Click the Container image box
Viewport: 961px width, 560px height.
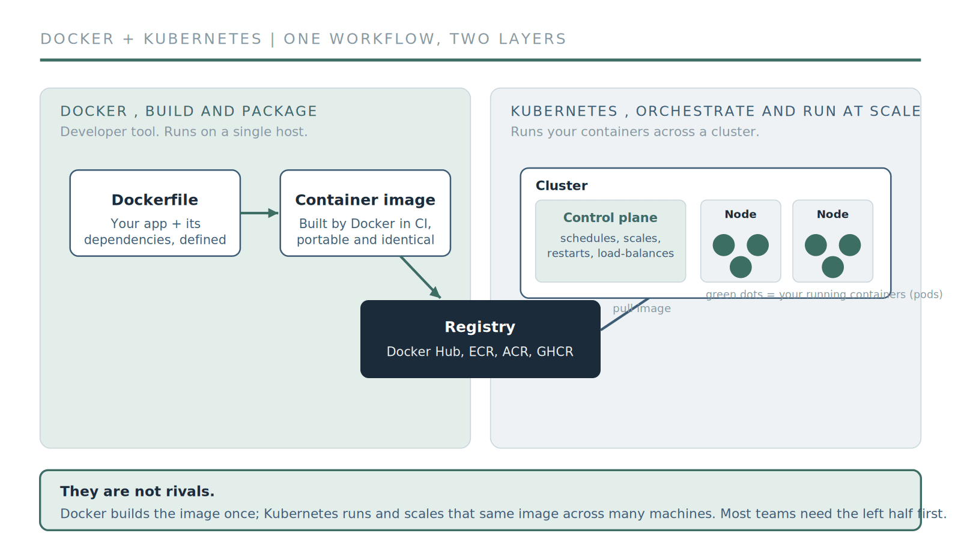365,213
